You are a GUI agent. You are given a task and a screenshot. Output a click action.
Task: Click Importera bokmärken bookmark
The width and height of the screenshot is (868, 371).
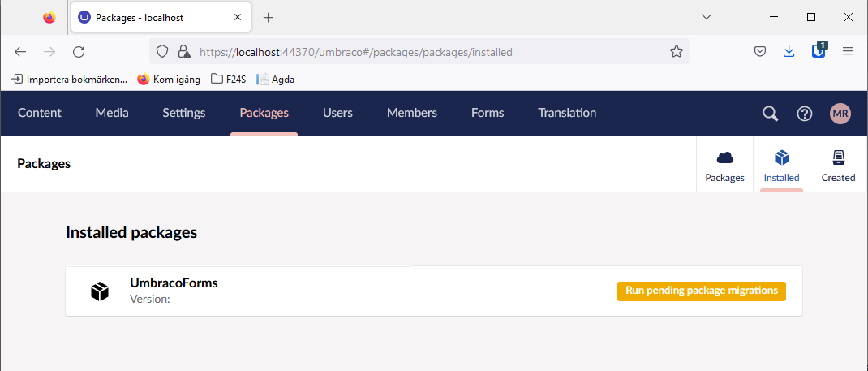point(69,80)
